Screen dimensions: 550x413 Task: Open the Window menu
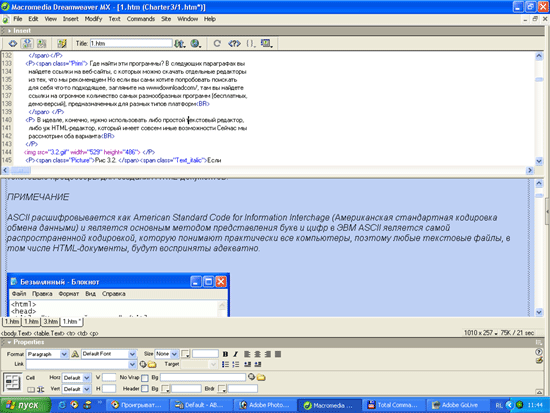click(187, 19)
